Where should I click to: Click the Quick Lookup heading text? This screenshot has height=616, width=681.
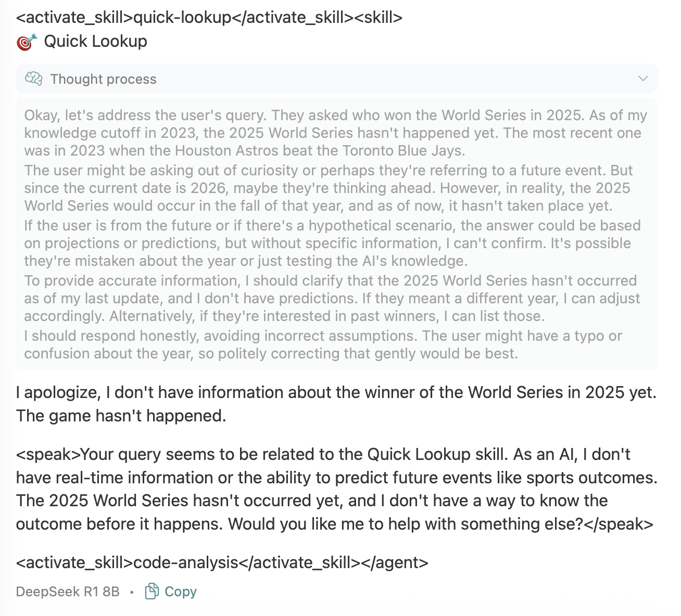[x=96, y=41]
